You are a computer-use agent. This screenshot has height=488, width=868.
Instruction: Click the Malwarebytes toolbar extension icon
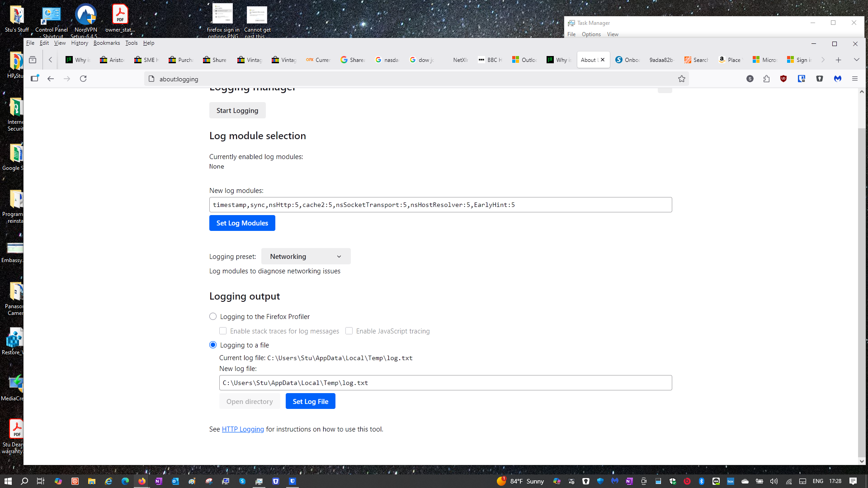[838, 79]
